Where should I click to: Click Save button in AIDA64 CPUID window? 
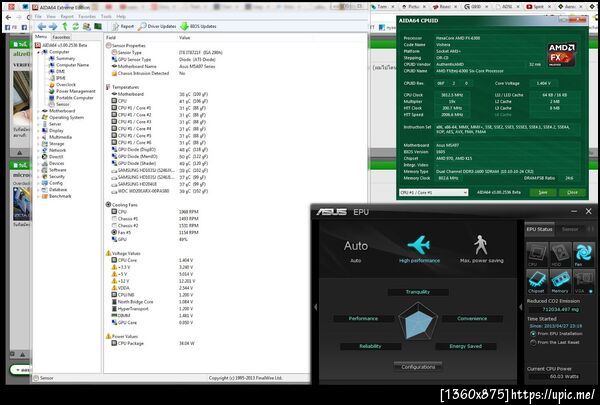coord(543,193)
